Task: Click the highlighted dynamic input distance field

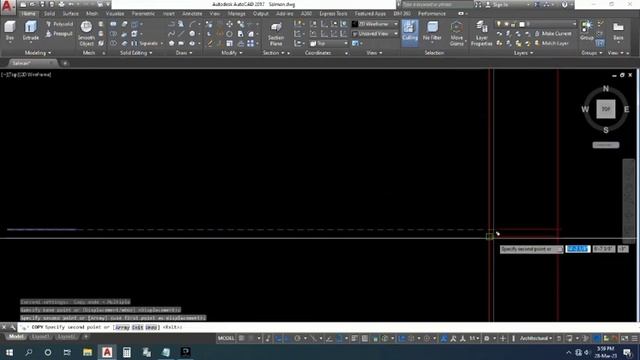Action: (578, 249)
